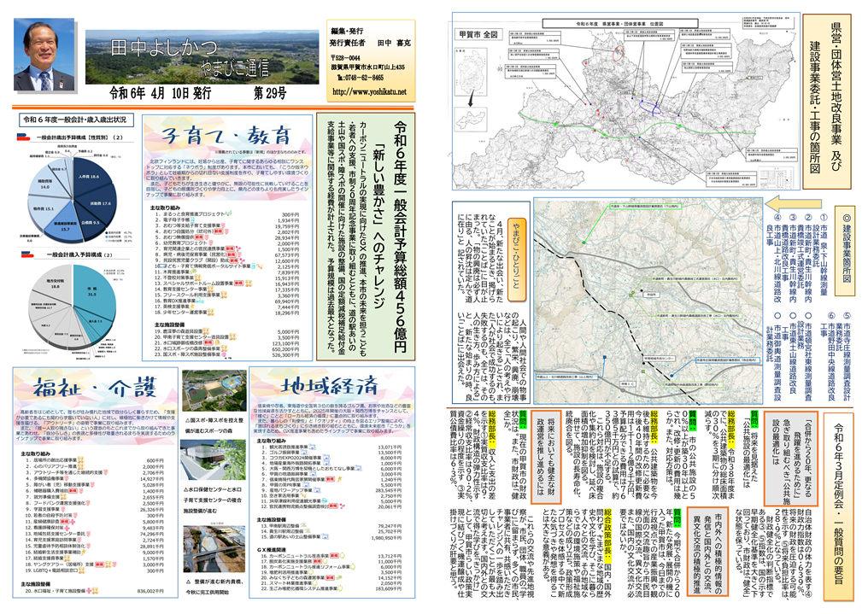Screen dimensions: 868x614
Task: Click the construction sites street map image
Action: point(648,302)
